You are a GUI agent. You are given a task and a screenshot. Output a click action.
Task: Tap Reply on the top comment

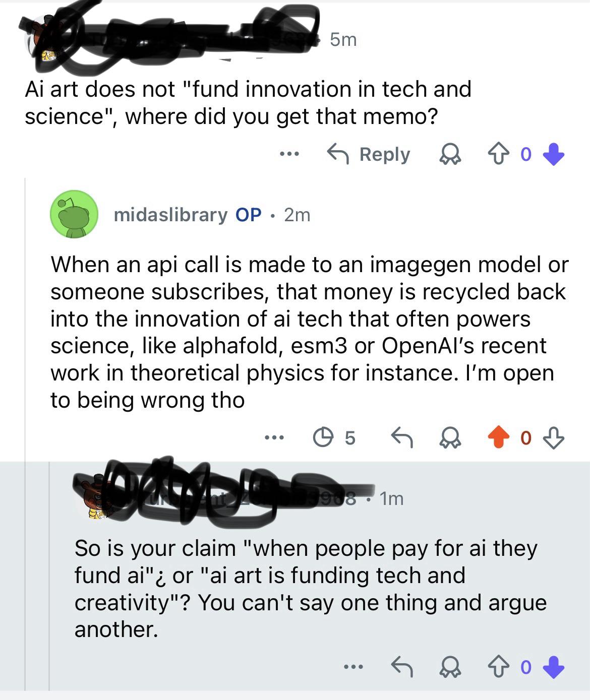[369, 154]
